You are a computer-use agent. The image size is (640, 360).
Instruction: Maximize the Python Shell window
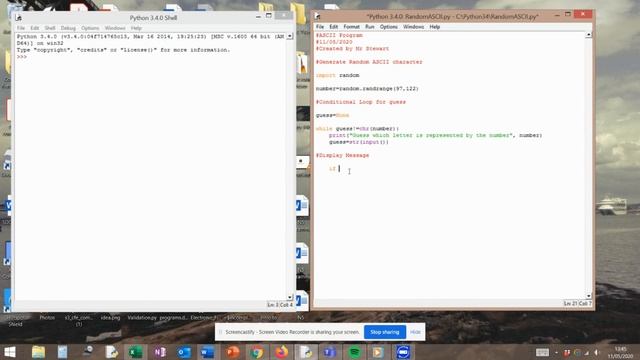pyautogui.click(x=269, y=16)
